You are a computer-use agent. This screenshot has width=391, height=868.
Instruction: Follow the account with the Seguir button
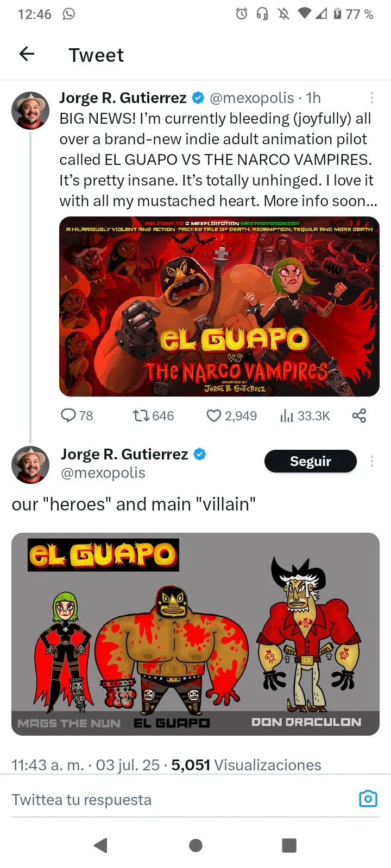click(310, 461)
